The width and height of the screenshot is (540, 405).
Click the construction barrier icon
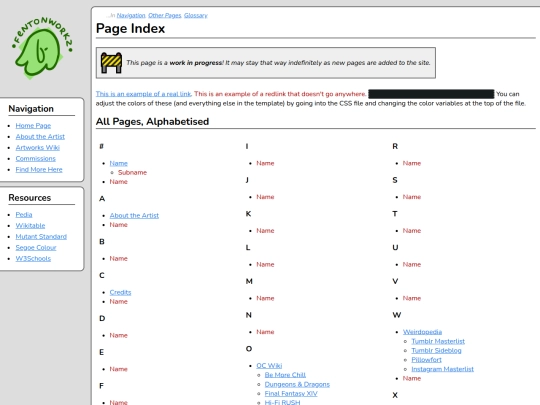tap(111, 63)
